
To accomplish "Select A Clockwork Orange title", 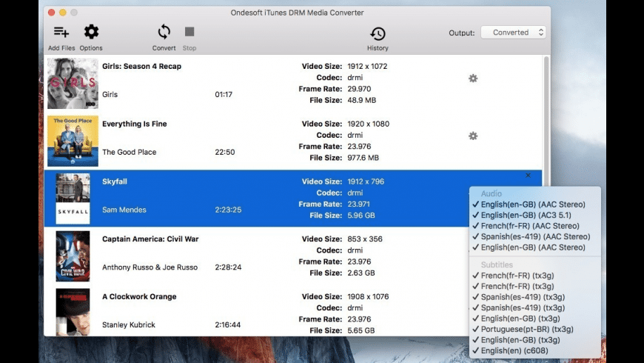I will [x=139, y=296].
